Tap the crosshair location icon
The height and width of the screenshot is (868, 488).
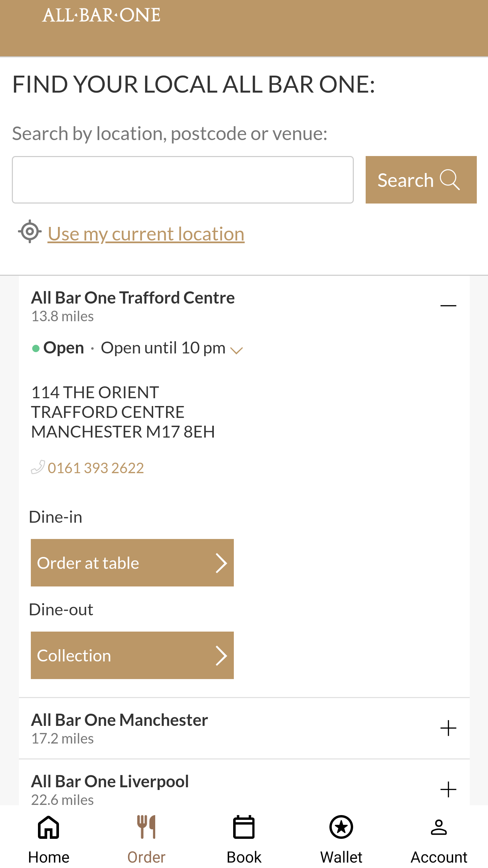pyautogui.click(x=30, y=232)
